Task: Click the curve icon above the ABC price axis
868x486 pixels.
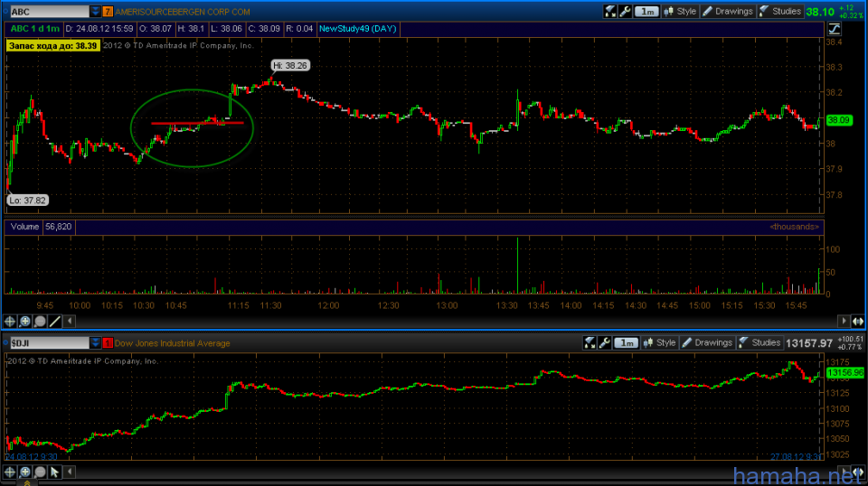Action: tap(832, 29)
